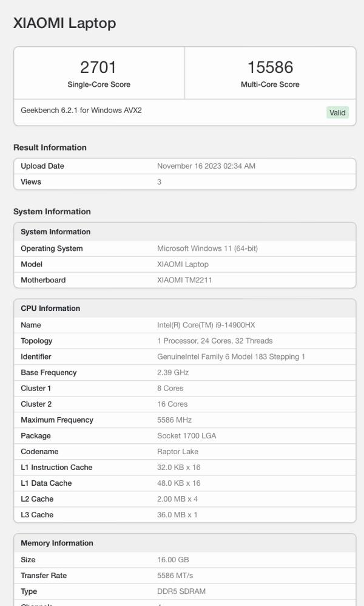Image resolution: width=364 pixels, height=606 pixels.
Task: Click the 24 Cores, 32 Threads topology value
Action: tap(215, 341)
